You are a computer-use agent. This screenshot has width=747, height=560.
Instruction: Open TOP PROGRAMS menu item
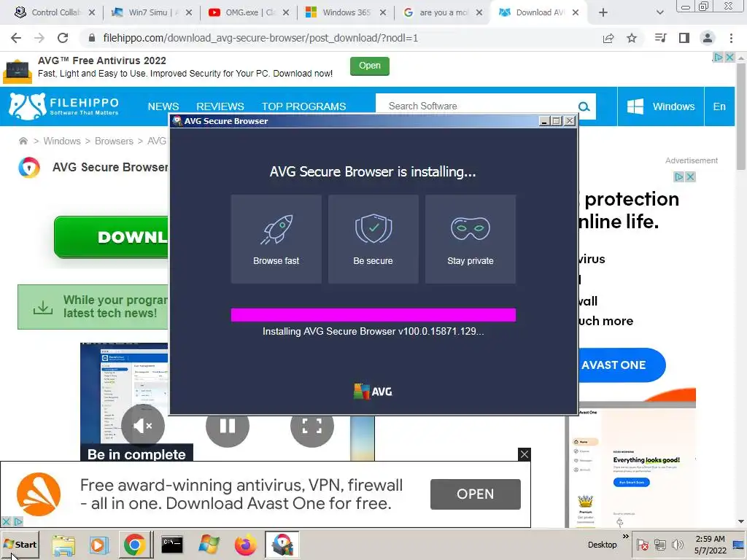coord(303,106)
